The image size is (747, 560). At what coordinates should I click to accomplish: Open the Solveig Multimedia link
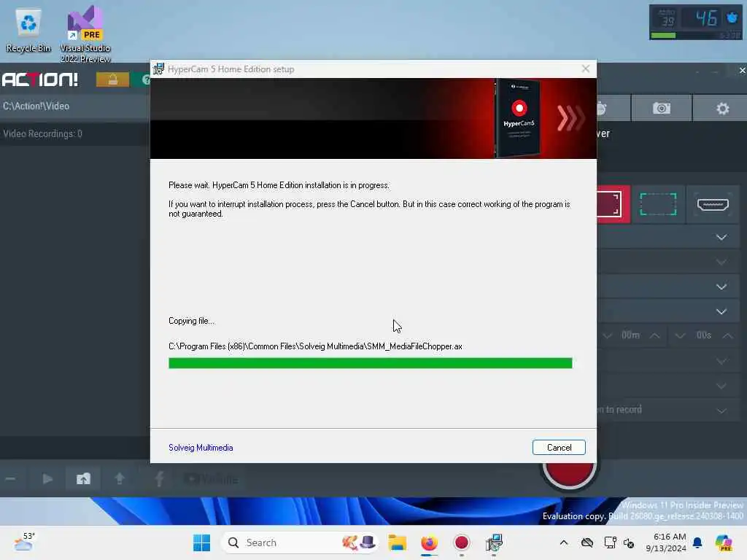tap(201, 448)
